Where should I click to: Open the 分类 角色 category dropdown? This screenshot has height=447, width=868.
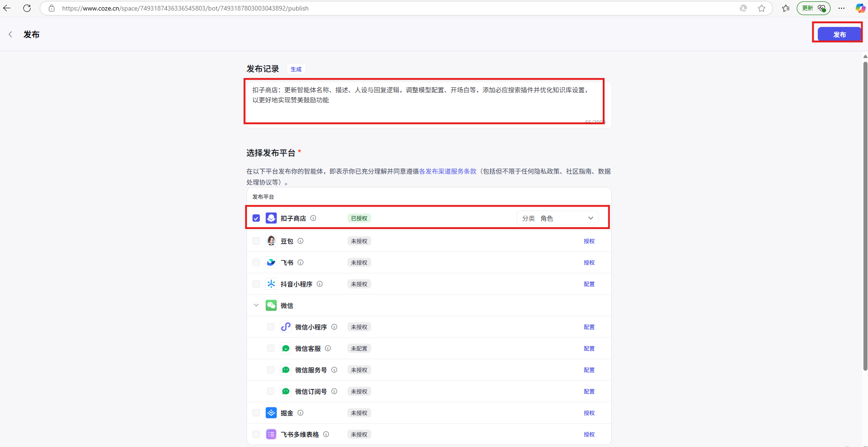(558, 218)
